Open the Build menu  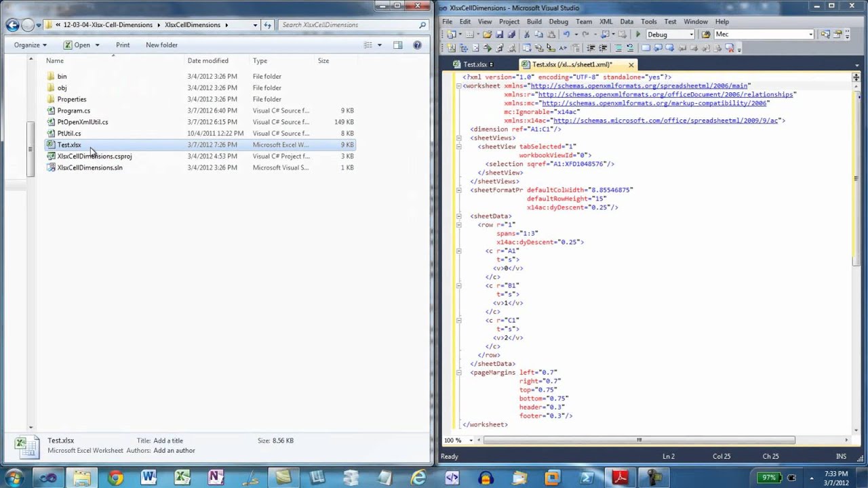534,22
